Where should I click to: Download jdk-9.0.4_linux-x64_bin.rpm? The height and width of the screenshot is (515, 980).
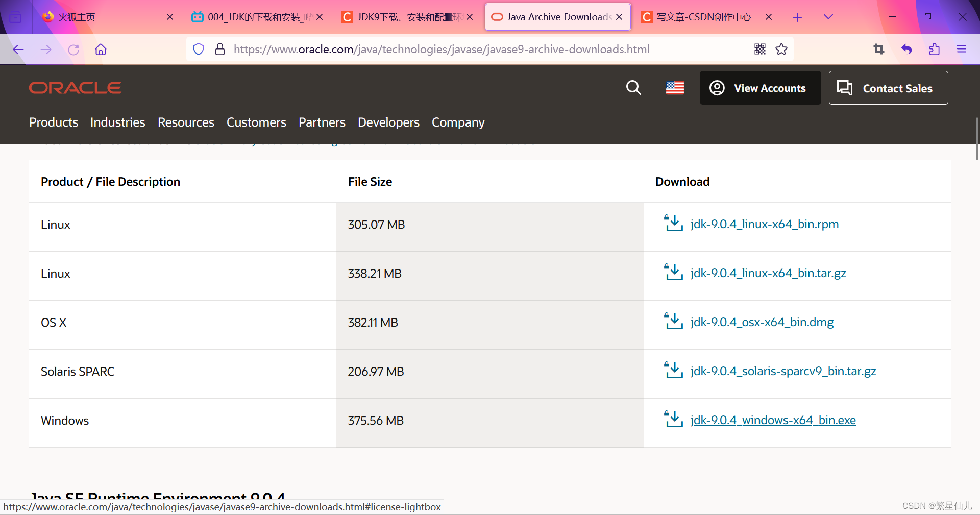pos(765,224)
